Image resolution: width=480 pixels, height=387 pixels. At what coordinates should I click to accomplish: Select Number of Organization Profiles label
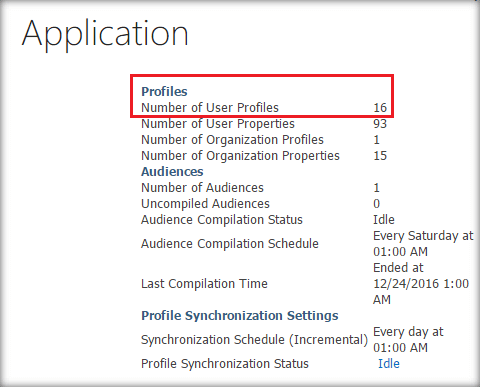tap(232, 140)
